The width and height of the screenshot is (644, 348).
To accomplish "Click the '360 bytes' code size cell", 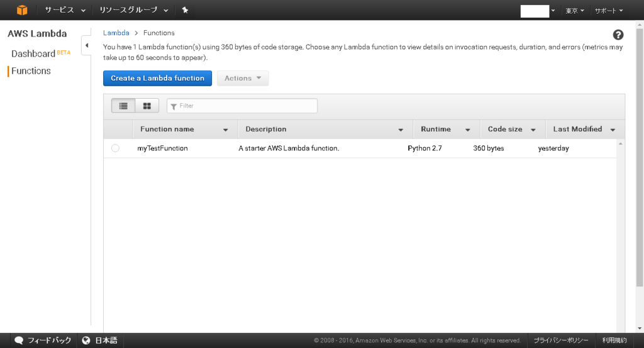I will click(488, 149).
